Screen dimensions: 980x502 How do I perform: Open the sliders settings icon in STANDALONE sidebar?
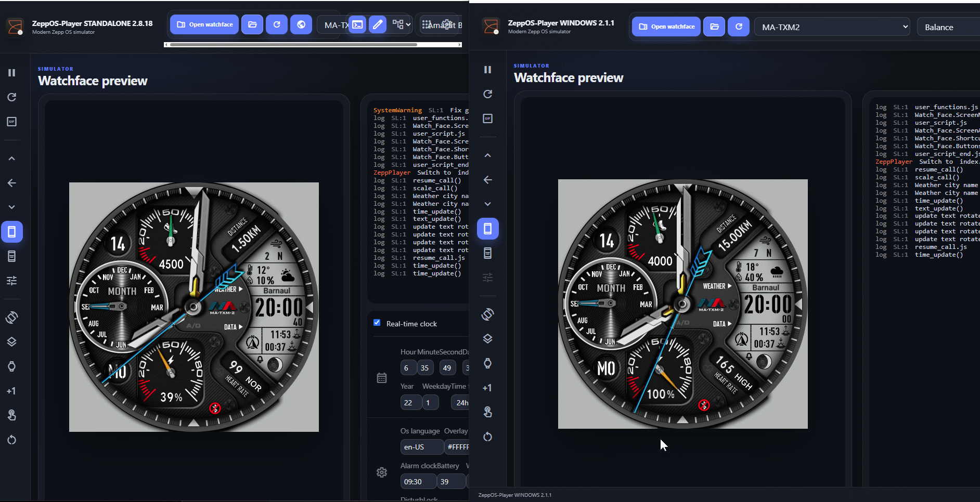pos(11,281)
